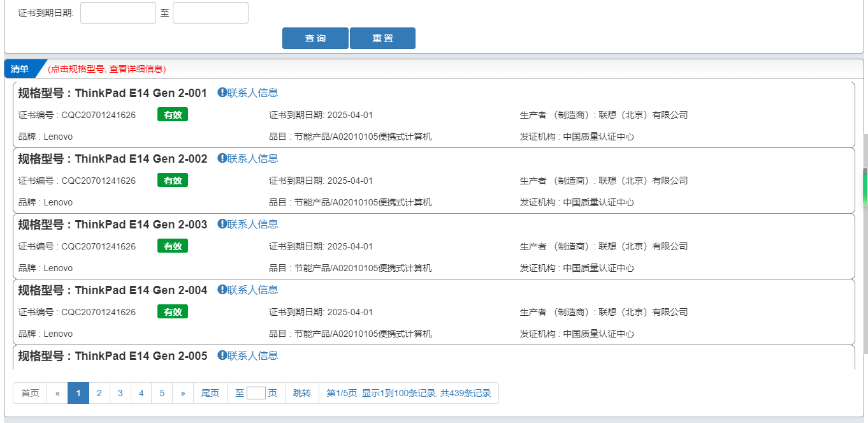Open 联系人信息 for ThinkPad E14 Gen 2-001
Image resolution: width=868 pixels, height=423 pixels.
(248, 93)
